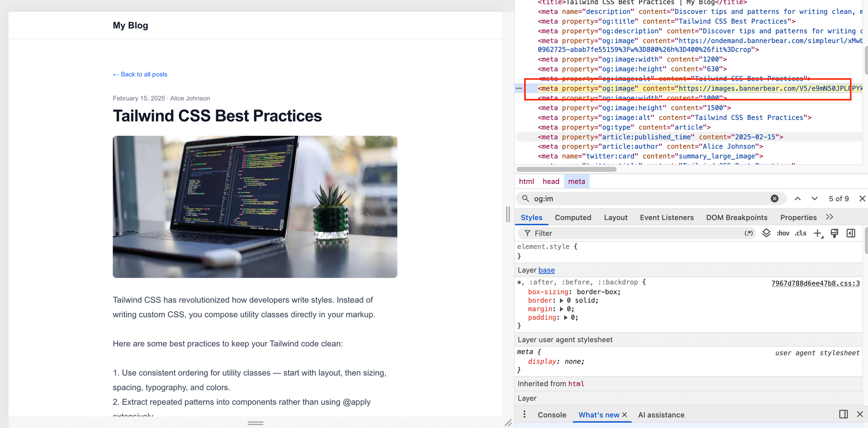Open the drawer three-dot menu

tap(524, 415)
